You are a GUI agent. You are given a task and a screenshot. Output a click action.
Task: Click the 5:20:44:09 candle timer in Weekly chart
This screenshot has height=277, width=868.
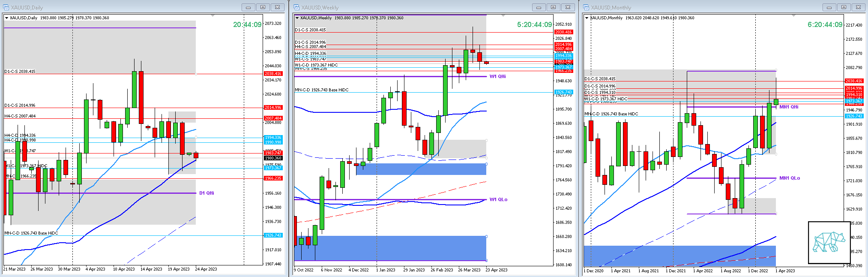pyautogui.click(x=535, y=25)
